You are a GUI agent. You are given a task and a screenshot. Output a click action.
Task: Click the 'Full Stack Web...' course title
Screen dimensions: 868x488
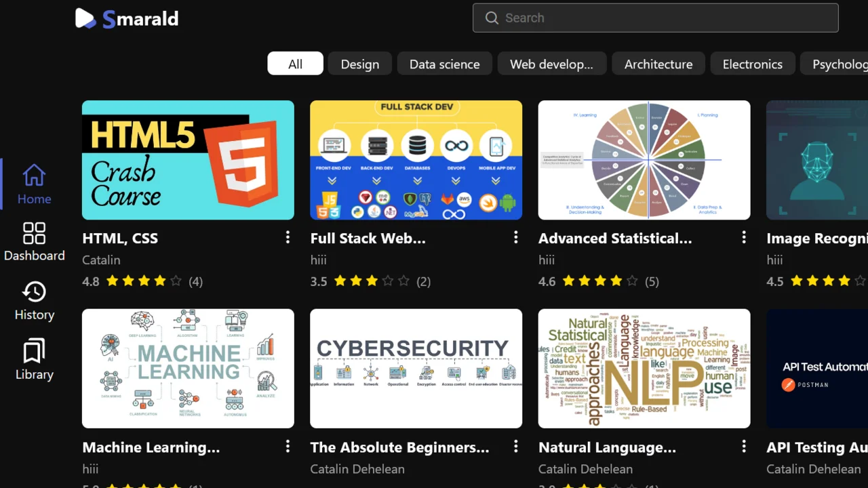368,239
